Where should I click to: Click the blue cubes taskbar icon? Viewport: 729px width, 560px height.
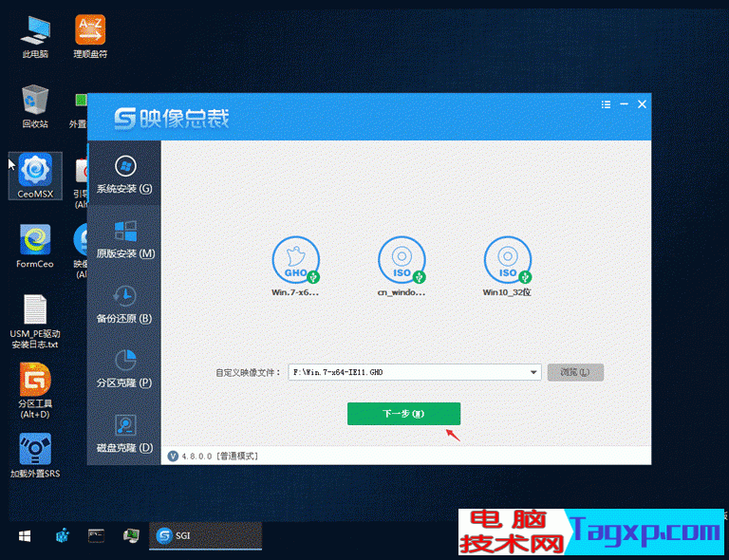[x=63, y=536]
